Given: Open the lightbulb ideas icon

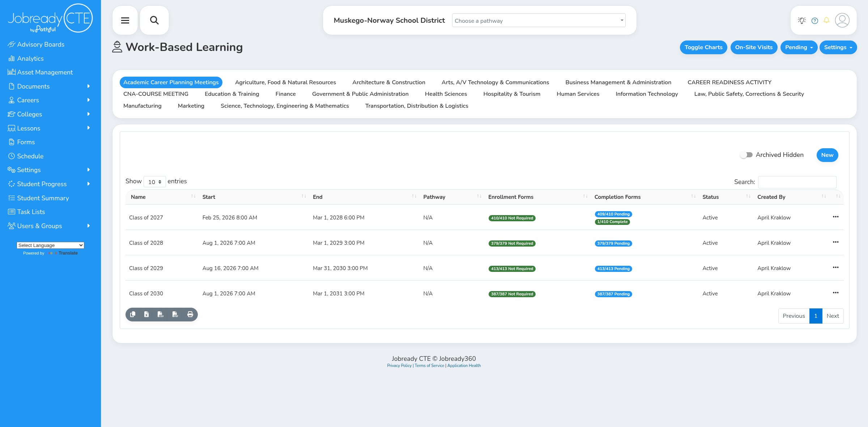Looking at the screenshot, I should [802, 21].
